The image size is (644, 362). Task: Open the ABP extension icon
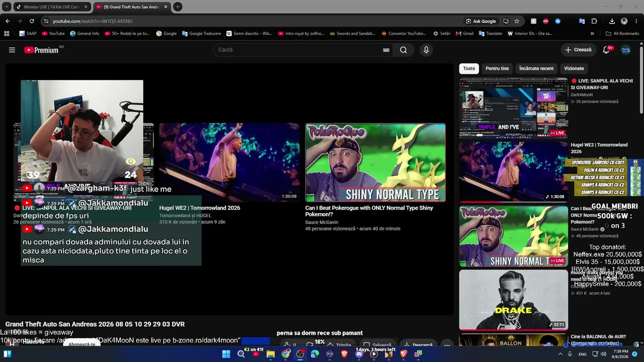pos(546,21)
